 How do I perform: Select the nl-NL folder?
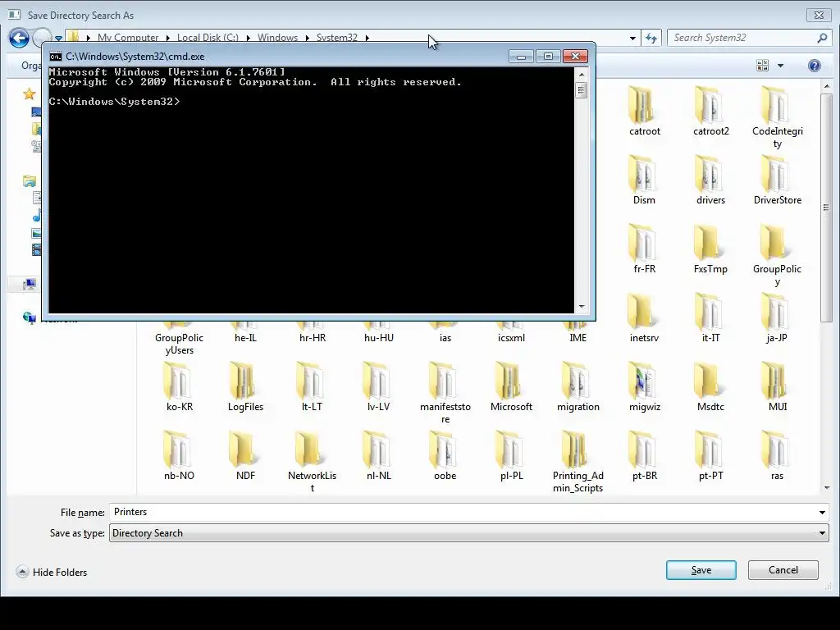coord(378,456)
